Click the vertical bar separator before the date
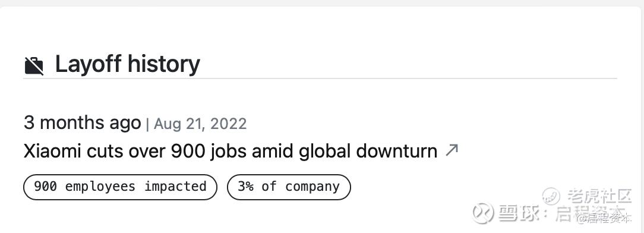The image size is (644, 233). click(x=147, y=124)
